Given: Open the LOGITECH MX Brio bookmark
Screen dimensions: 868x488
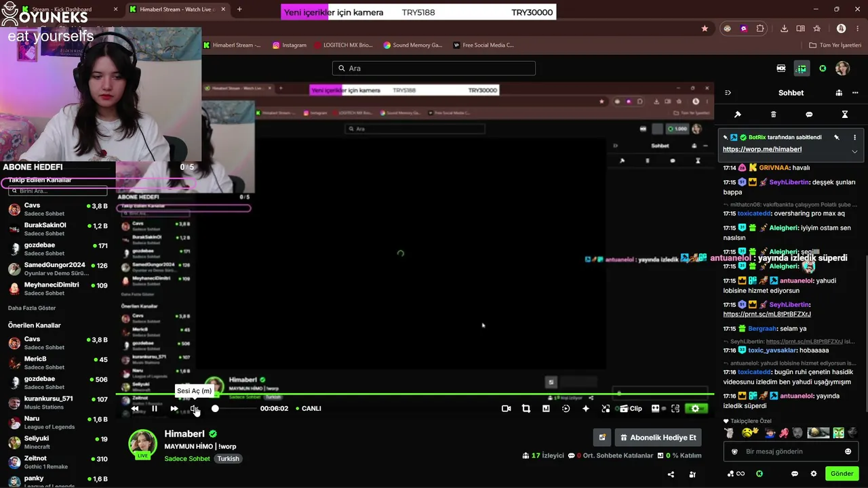Looking at the screenshot, I should tap(343, 45).
